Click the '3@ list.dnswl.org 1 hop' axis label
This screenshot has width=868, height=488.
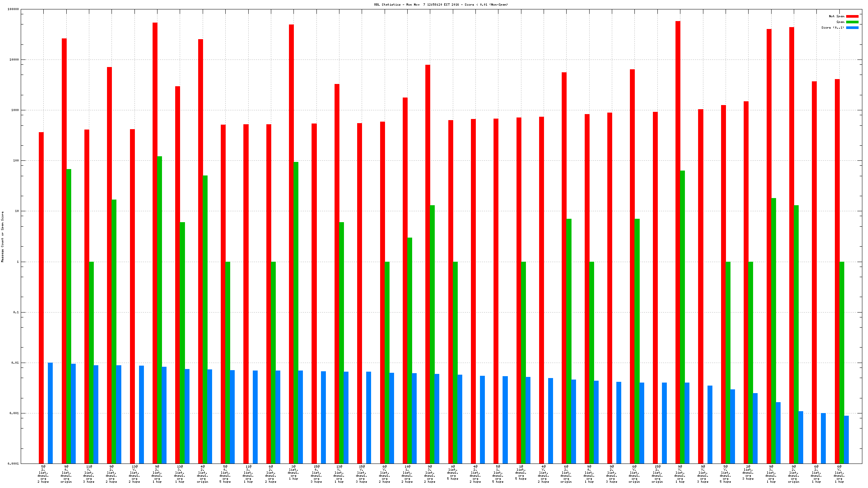[x=293, y=473]
